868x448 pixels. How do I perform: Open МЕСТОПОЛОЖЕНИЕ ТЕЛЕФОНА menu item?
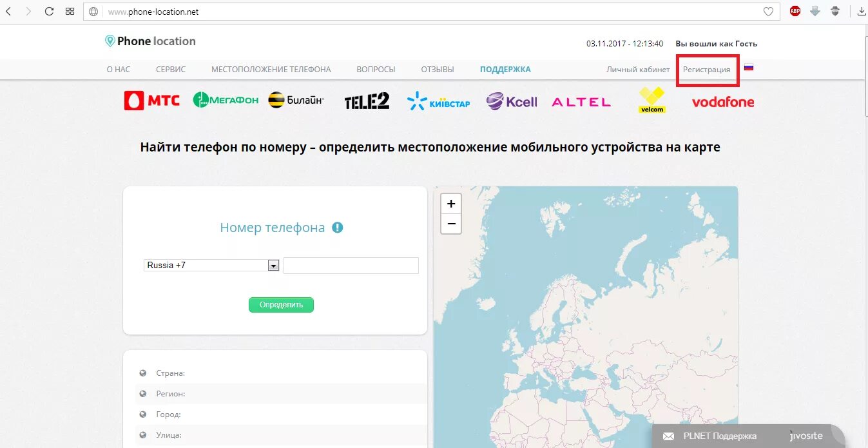(271, 70)
